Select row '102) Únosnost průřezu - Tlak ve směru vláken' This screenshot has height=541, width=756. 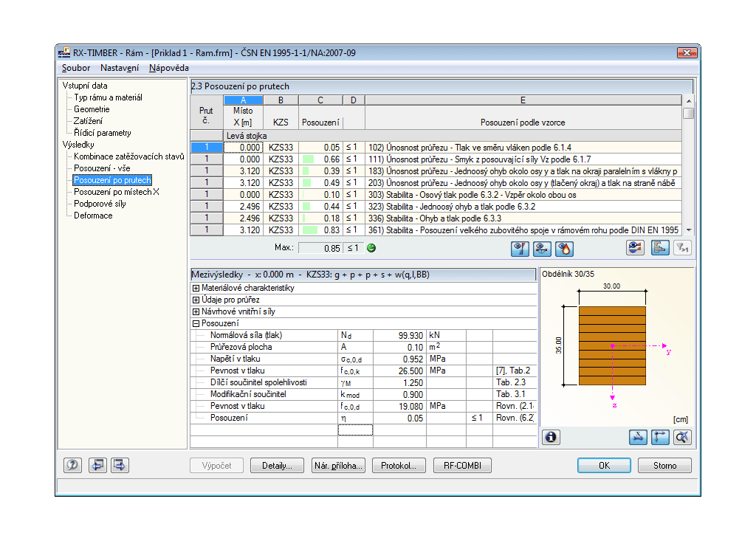tap(523, 148)
